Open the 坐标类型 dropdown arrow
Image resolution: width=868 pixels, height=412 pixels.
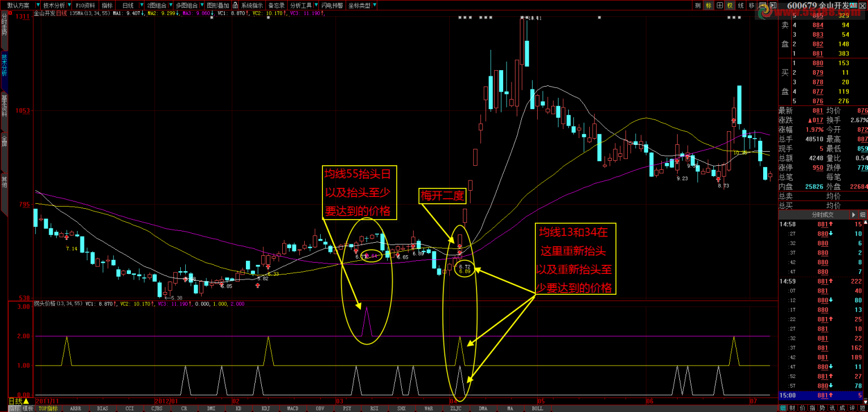(x=375, y=5)
